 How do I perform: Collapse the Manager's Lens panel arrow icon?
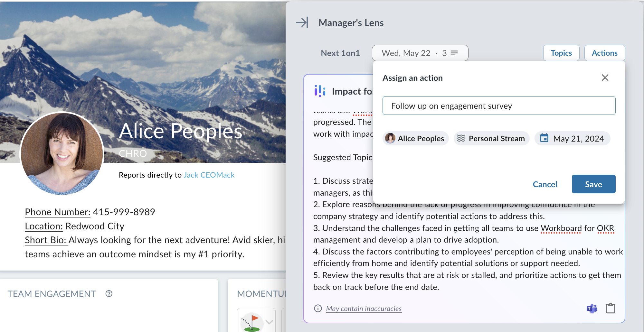tap(302, 23)
